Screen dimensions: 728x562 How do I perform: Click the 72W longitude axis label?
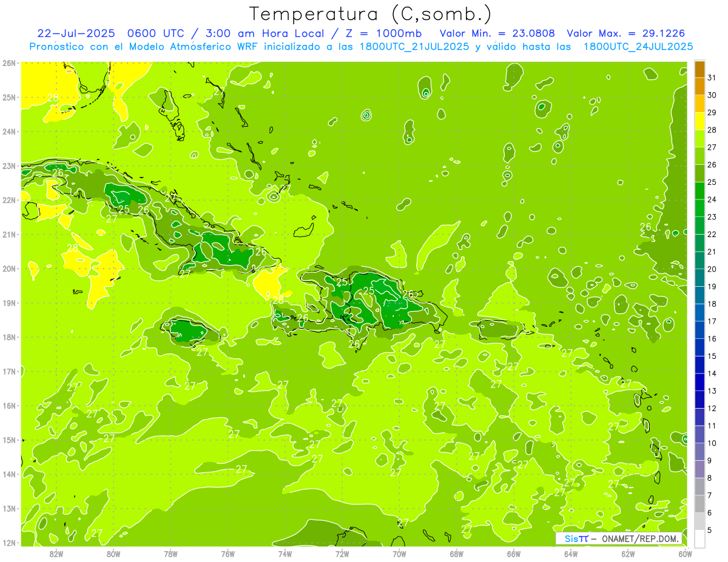(342, 554)
